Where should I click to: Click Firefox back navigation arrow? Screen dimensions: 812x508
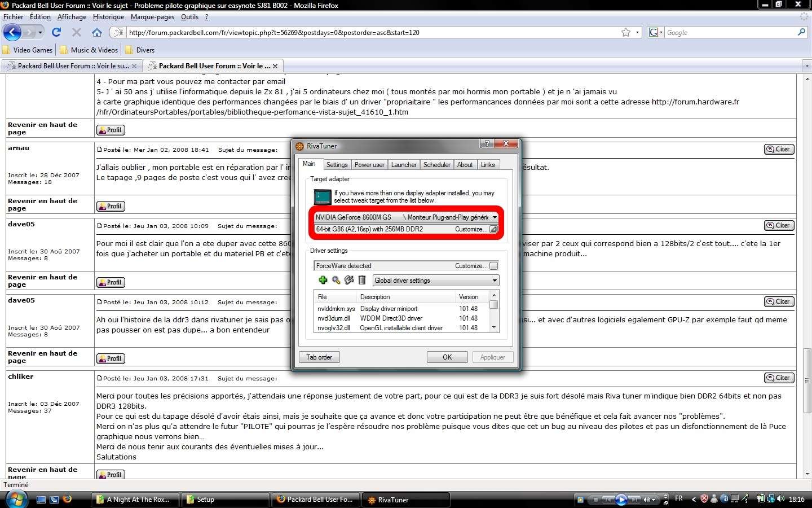click(x=12, y=32)
